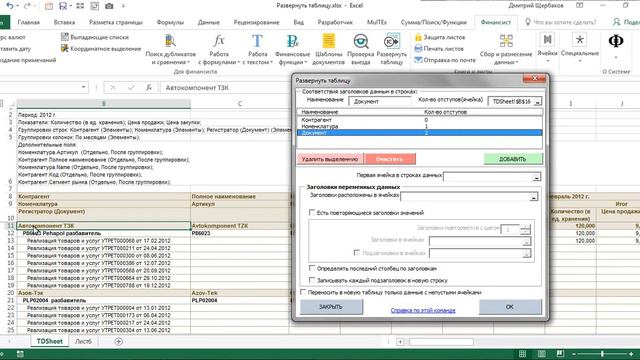Expand the Name Box dropdown
This screenshot has width=640, height=360.
pyautogui.click(x=84, y=87)
